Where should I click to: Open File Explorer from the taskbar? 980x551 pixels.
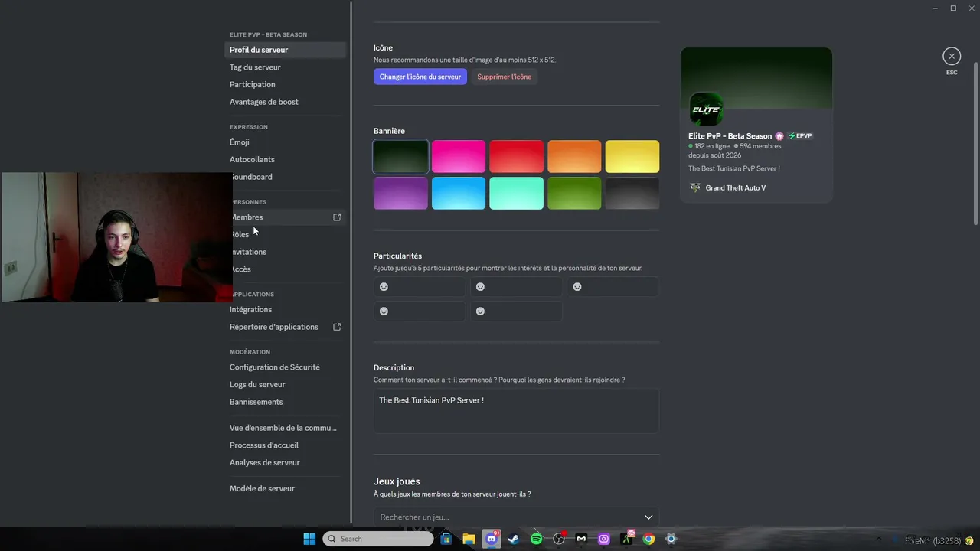[x=469, y=539]
